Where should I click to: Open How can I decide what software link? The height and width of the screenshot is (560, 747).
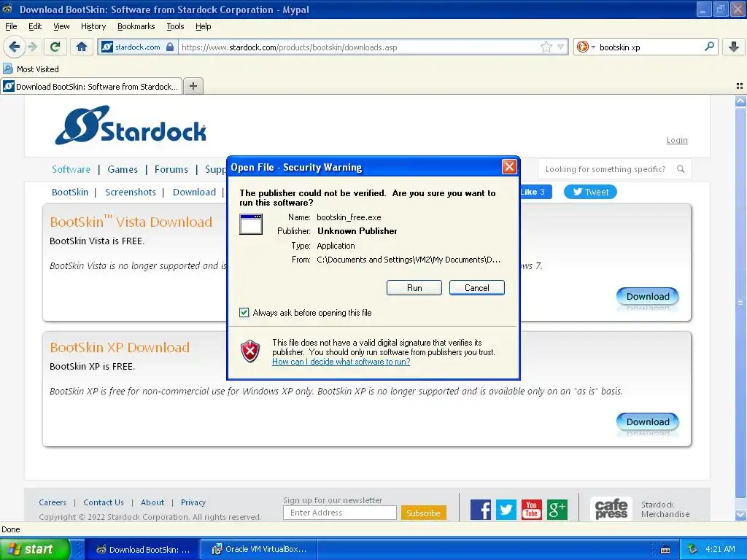click(x=341, y=362)
